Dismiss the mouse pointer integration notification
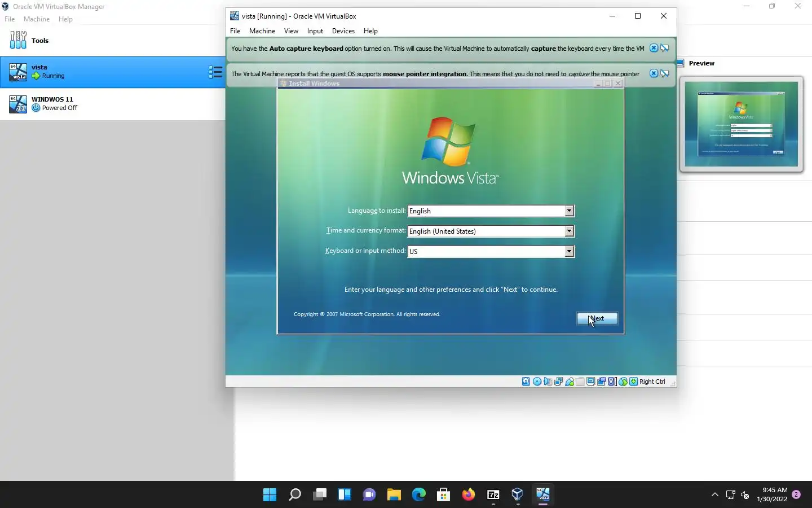 tap(654, 73)
